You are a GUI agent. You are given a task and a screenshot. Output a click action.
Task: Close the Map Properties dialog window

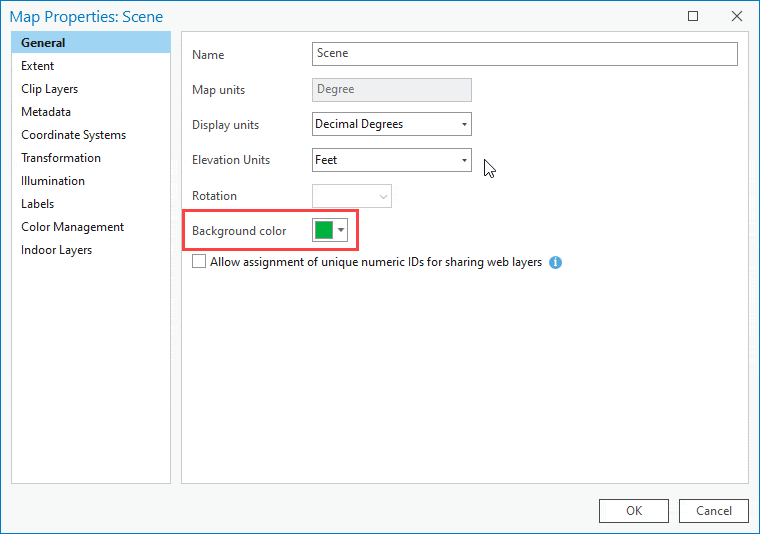[x=737, y=16]
